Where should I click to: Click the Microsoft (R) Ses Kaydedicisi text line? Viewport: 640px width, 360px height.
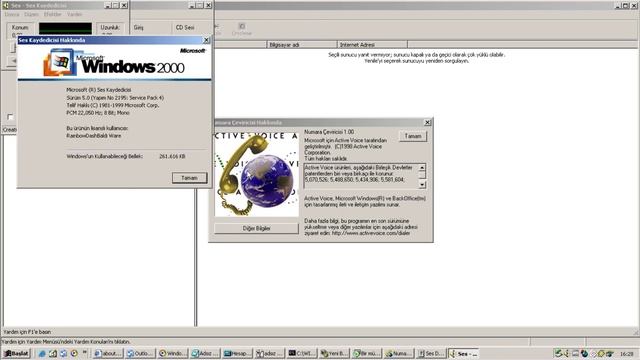(x=99, y=90)
